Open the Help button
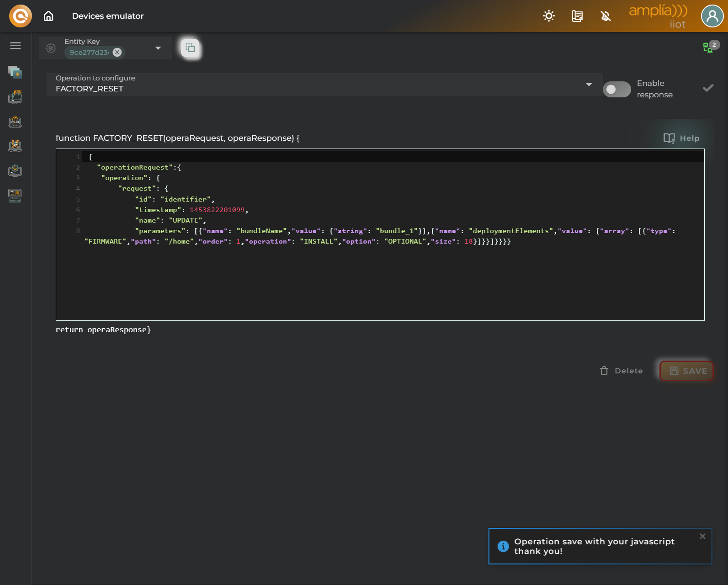The height and width of the screenshot is (585, 728). click(681, 138)
